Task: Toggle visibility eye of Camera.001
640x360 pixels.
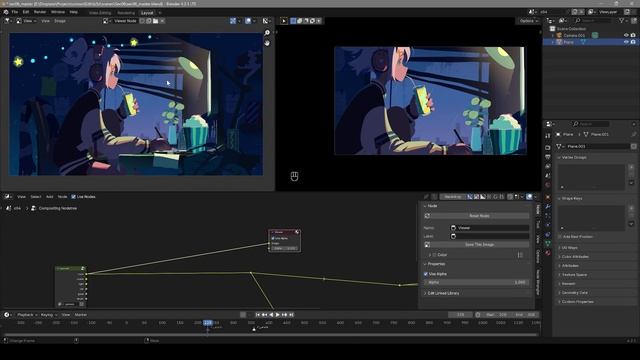Action: [x=626, y=36]
